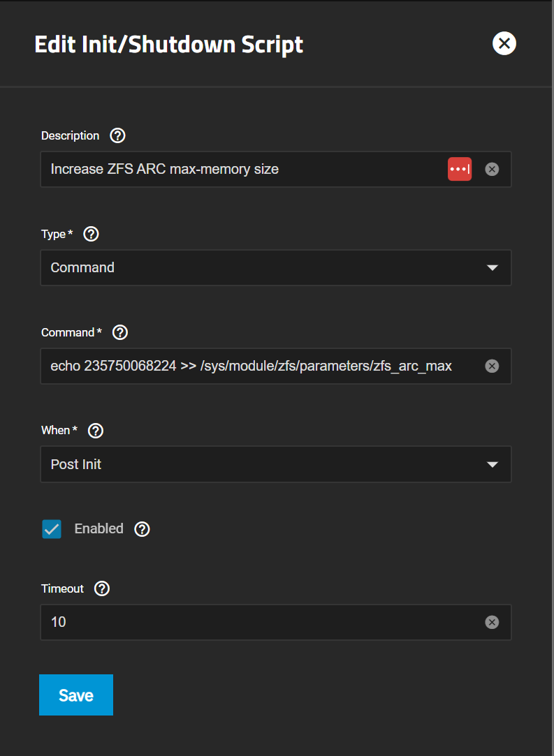This screenshot has height=756, width=554.
Task: Click the red password manager icon
Action: pos(460,169)
